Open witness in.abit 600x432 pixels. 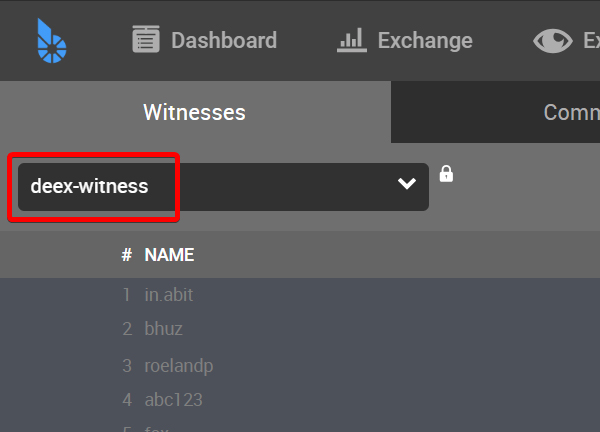[x=168, y=294]
